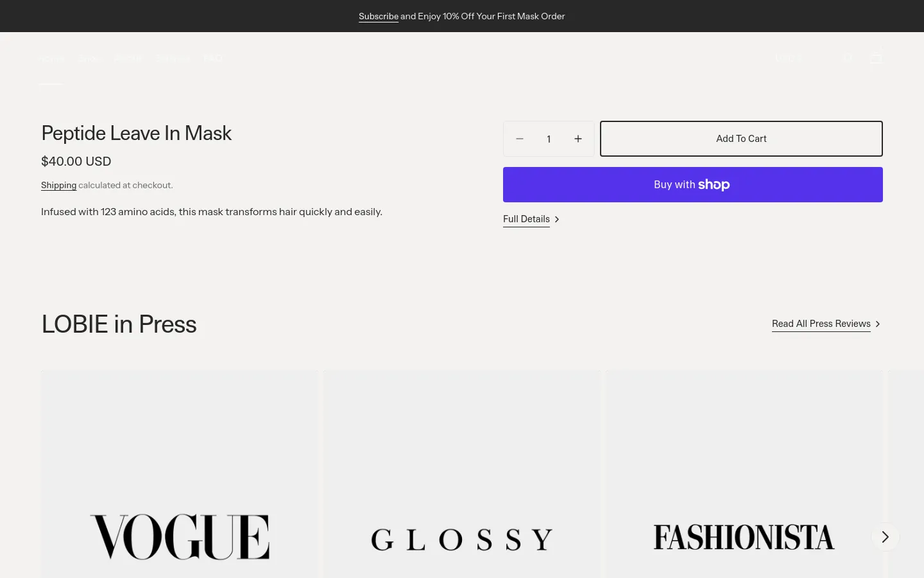This screenshot has width=924, height=578.
Task: Click the Peptide Leave In Mask title
Action: pos(136,133)
